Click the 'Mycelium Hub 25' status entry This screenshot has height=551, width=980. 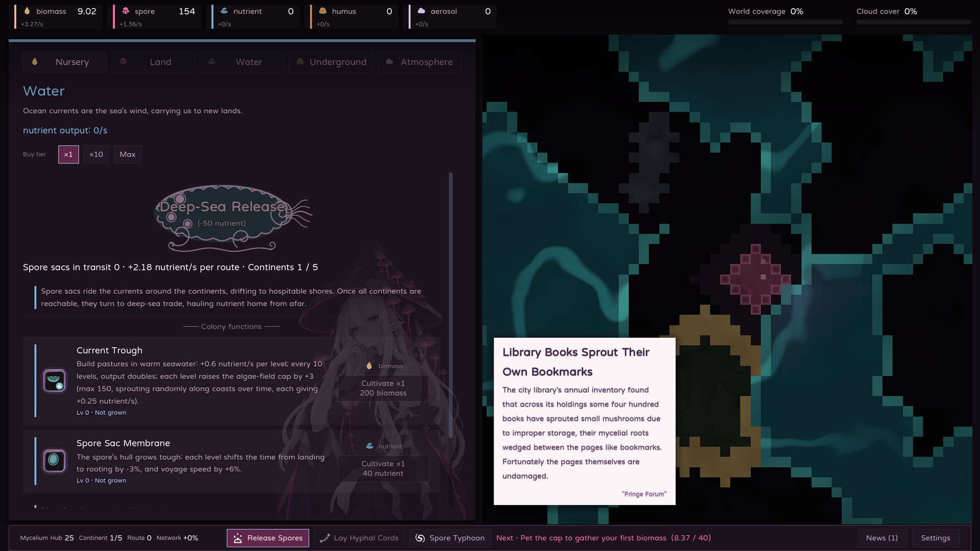coord(47,538)
